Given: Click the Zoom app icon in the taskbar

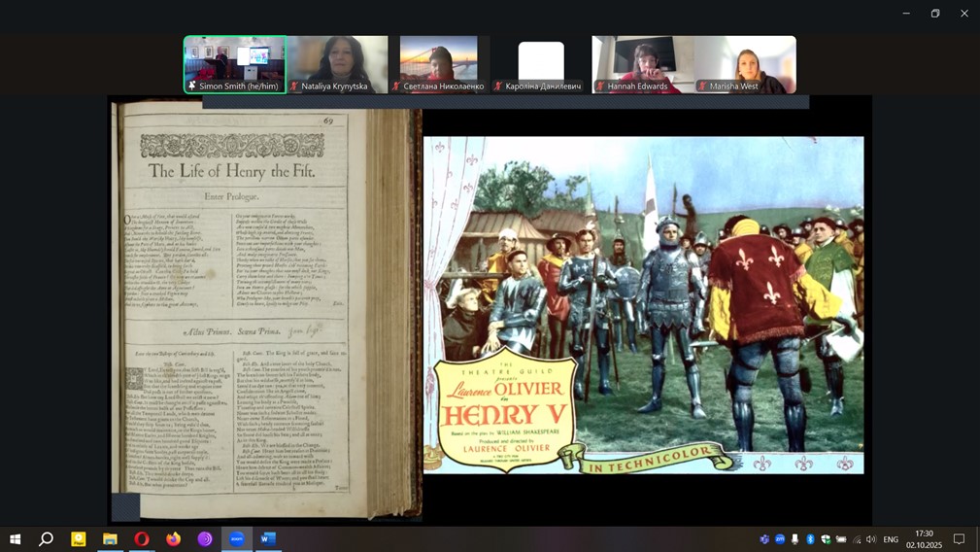Looking at the screenshot, I should [237, 538].
